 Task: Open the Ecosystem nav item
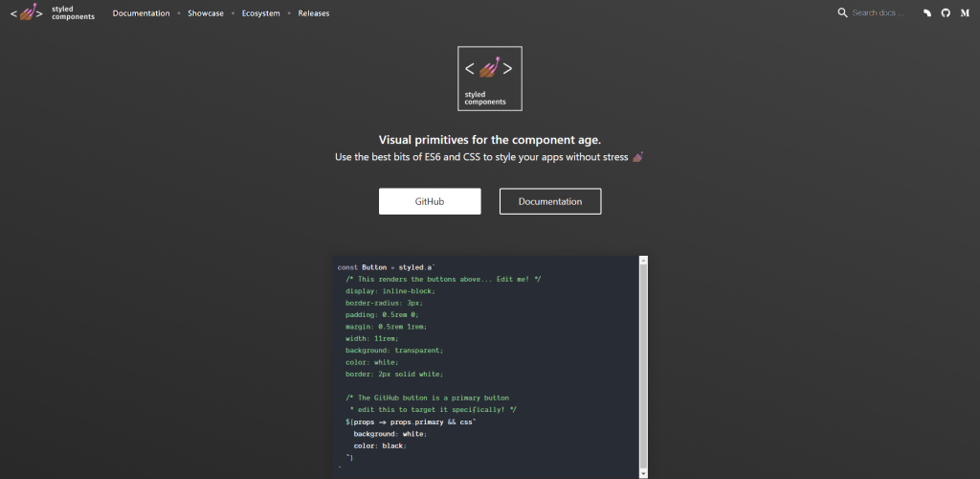[260, 13]
